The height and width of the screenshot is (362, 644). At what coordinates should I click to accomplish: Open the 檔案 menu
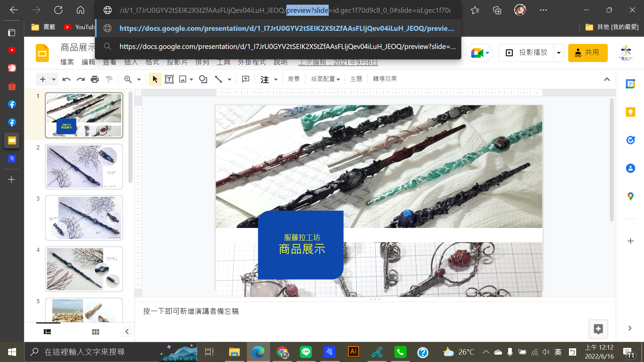[67, 62]
